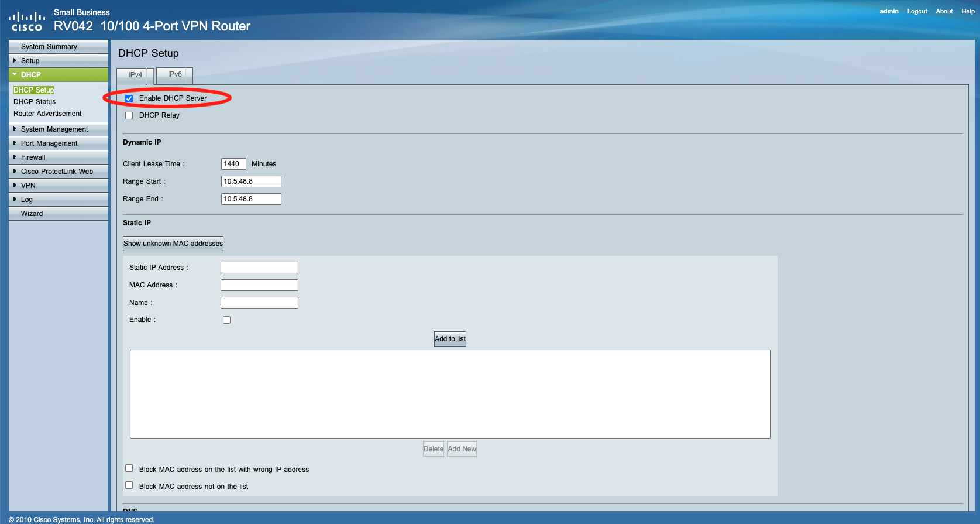Expand the VPN arrow
The image size is (980, 524).
15,185
